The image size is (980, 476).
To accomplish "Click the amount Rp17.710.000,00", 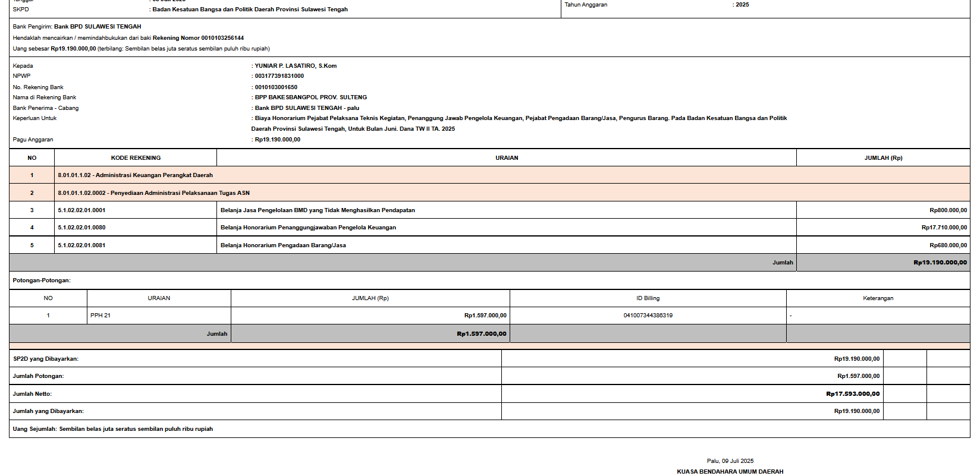I will (x=944, y=228).
